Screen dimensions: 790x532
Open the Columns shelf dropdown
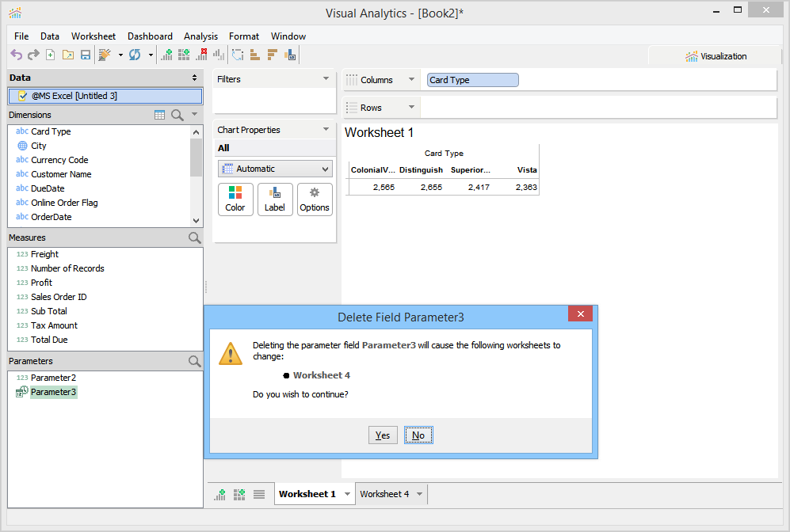[x=411, y=79]
